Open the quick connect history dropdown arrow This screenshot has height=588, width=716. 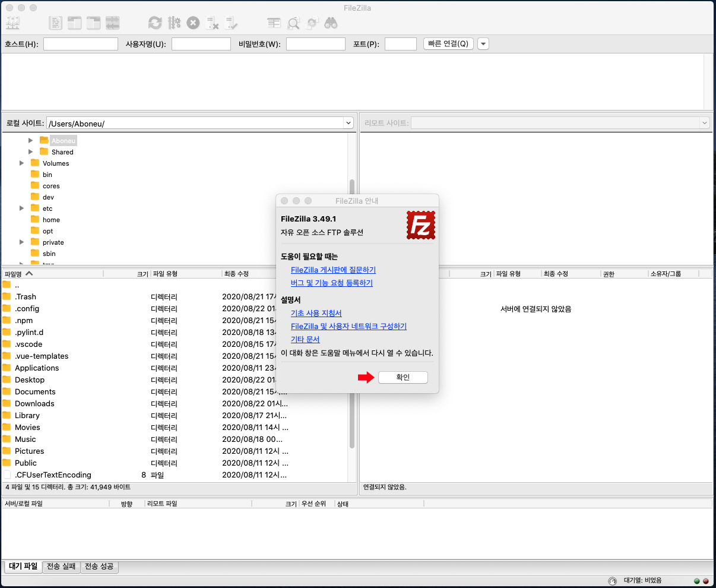(x=483, y=44)
